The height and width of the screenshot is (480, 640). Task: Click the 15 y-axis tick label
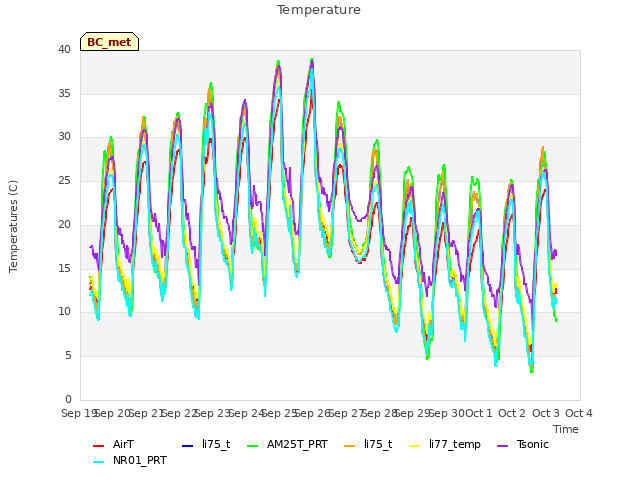coord(64,268)
